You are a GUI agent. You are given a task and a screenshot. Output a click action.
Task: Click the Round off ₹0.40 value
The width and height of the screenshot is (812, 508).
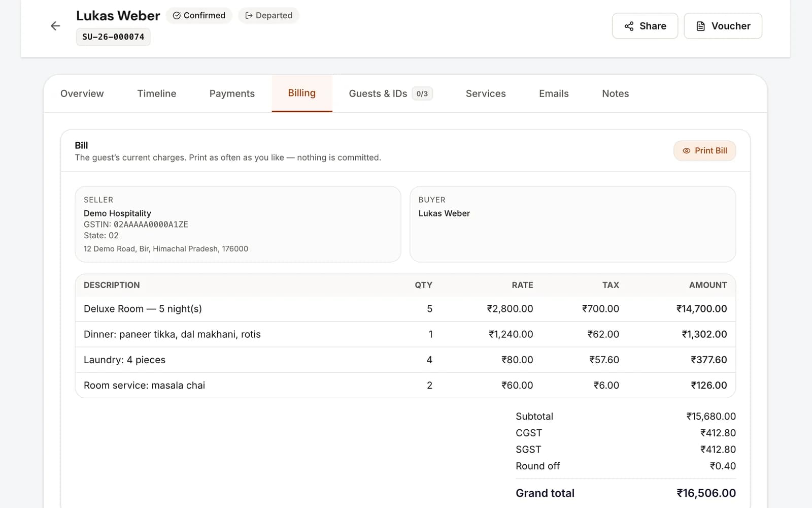point(723,466)
